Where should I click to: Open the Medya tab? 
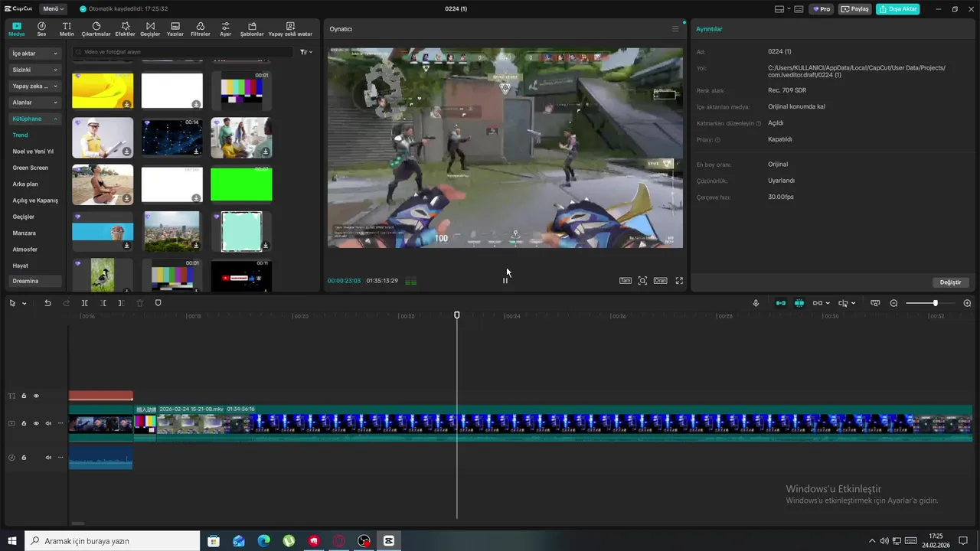coord(17,30)
